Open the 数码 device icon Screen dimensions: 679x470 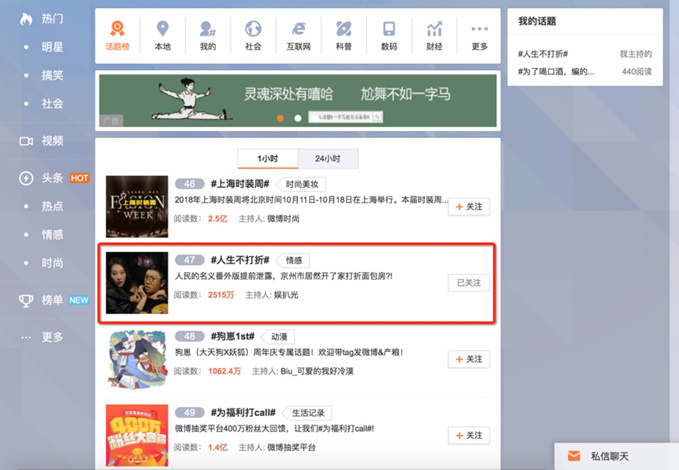coord(389,29)
